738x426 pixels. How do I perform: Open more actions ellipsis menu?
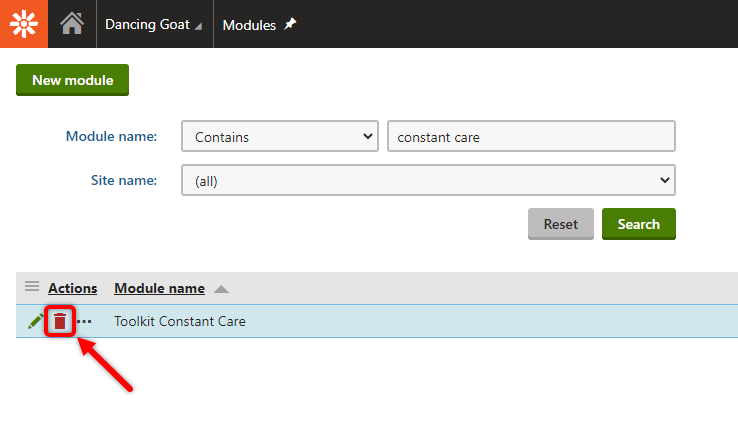click(84, 322)
